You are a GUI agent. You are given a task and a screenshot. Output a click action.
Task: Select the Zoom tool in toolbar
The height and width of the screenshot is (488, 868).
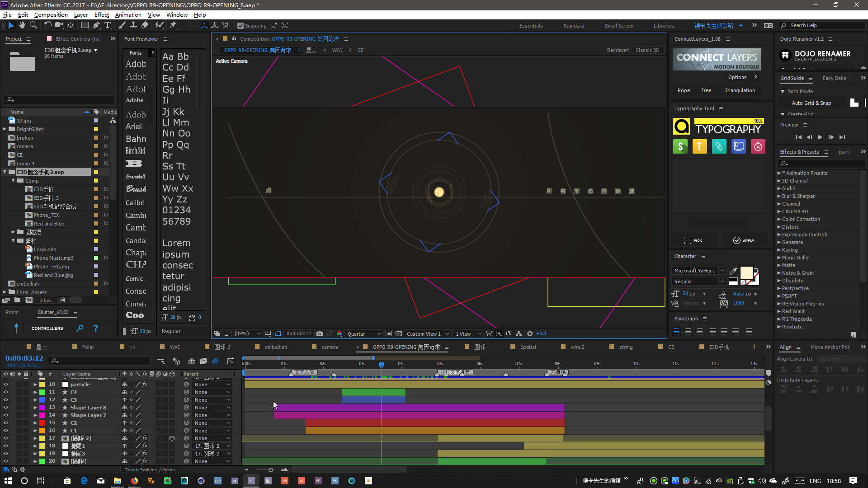(33, 25)
